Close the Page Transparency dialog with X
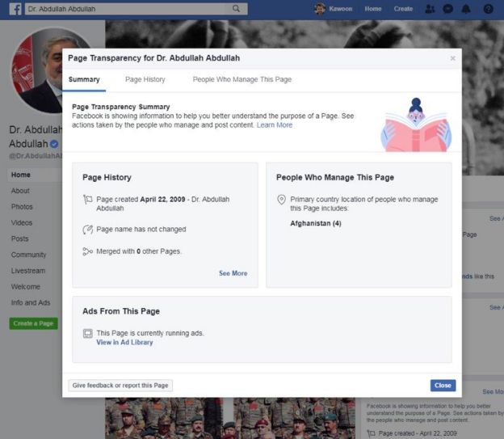The image size is (504, 439). [452, 58]
